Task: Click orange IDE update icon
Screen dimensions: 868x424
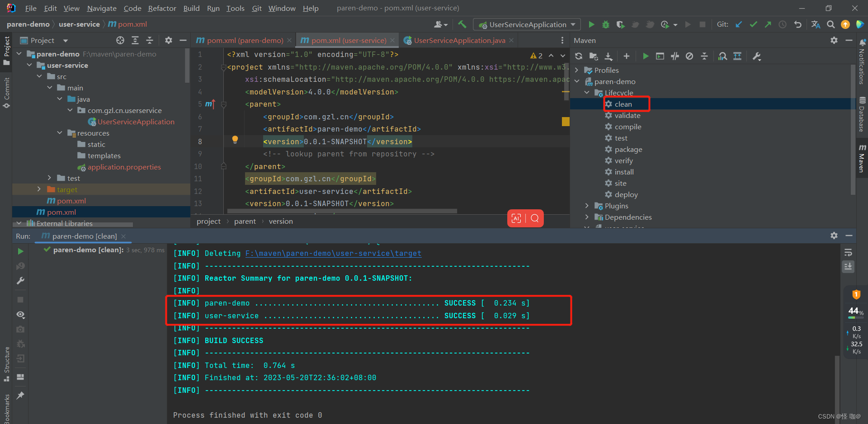Action: click(x=845, y=24)
